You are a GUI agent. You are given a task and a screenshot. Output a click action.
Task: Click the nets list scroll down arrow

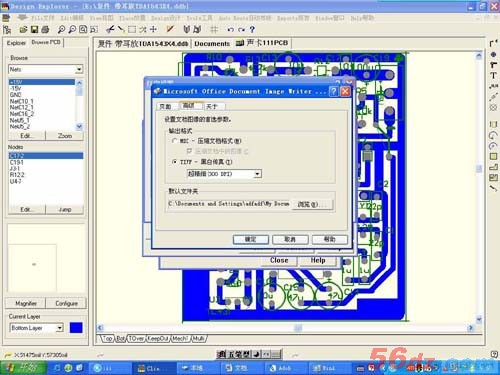[x=79, y=126]
